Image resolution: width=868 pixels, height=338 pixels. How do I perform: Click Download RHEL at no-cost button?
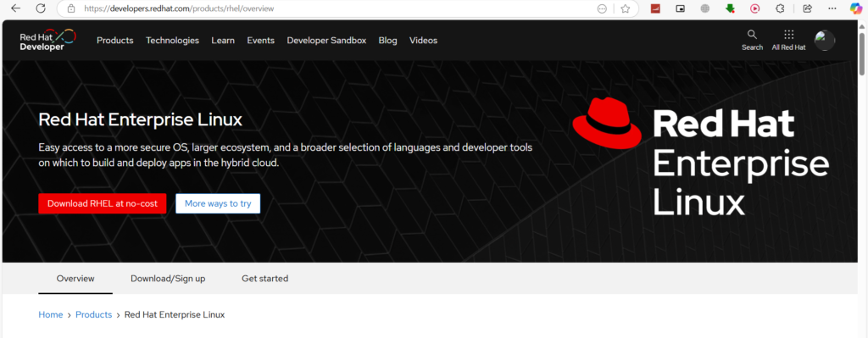click(103, 203)
